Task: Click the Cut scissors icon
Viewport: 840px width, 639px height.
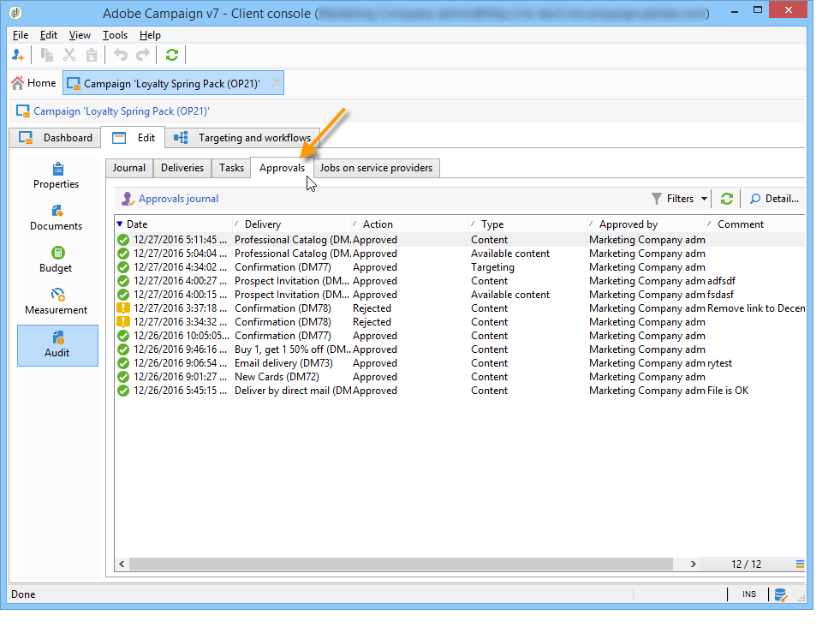Action: [x=69, y=55]
